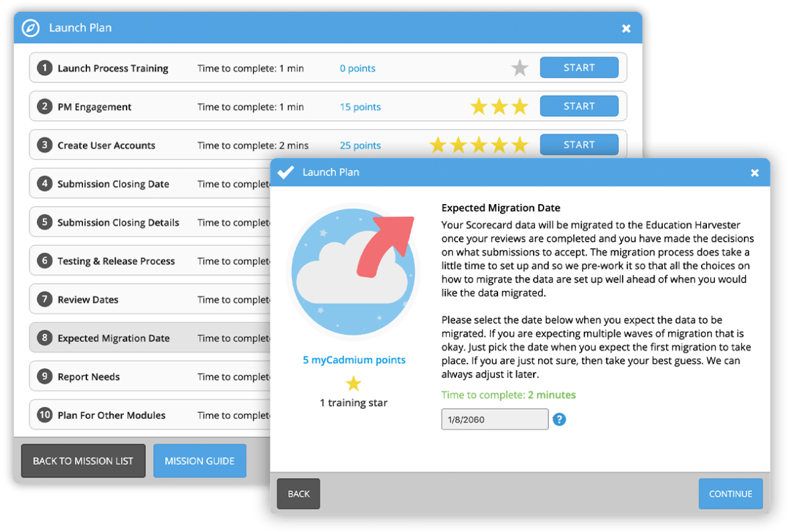Click the help question mark beside the date field
Image resolution: width=790 pixels, height=532 pixels.
[559, 419]
